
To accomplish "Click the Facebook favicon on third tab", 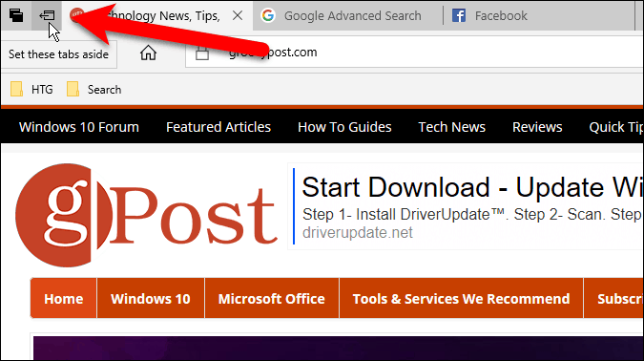I will [459, 15].
